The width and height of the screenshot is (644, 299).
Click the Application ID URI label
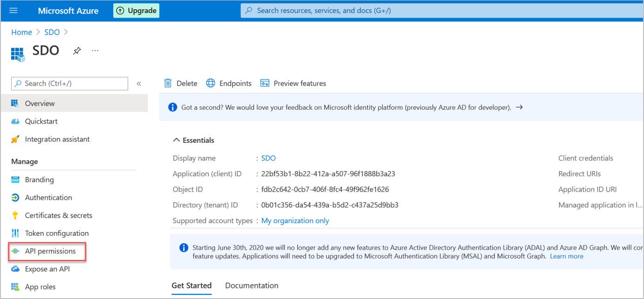[x=588, y=189]
